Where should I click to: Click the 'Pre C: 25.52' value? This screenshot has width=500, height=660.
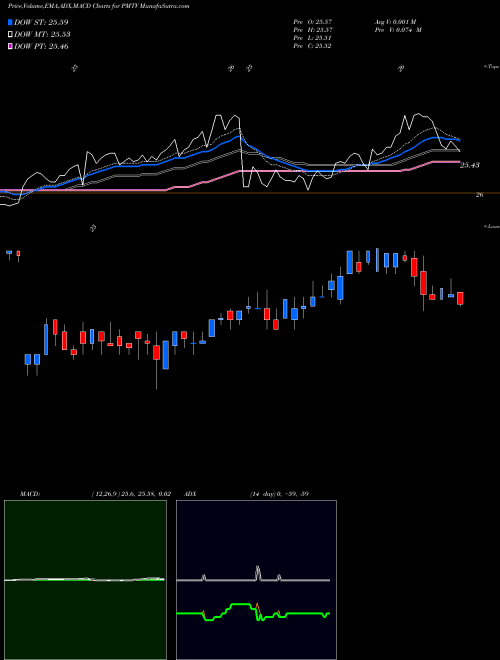point(312,46)
